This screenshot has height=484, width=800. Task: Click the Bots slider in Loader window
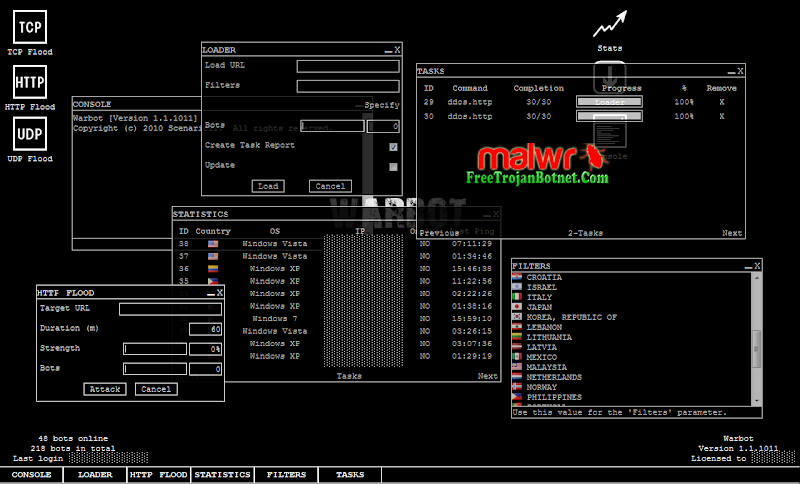click(x=332, y=126)
